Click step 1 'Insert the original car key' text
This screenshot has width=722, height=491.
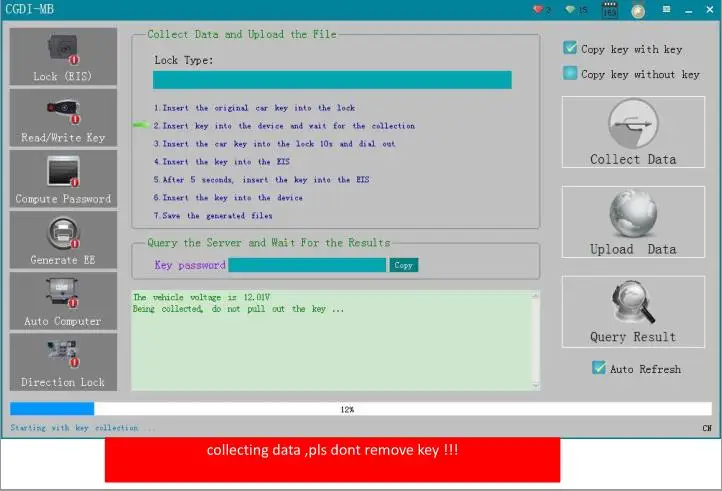click(x=254, y=108)
